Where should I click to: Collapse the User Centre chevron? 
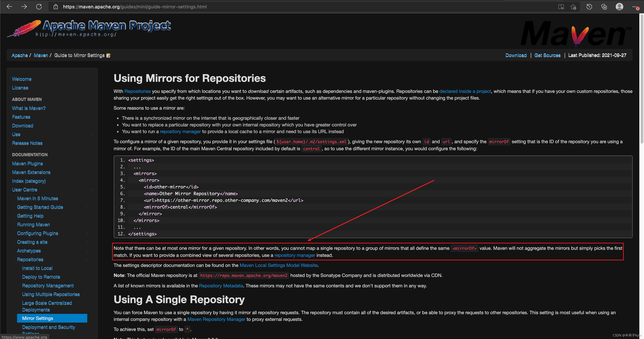coord(92,190)
